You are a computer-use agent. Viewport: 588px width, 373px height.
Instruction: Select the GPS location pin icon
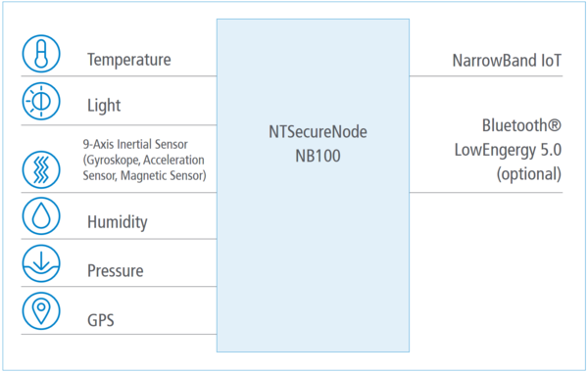41,311
